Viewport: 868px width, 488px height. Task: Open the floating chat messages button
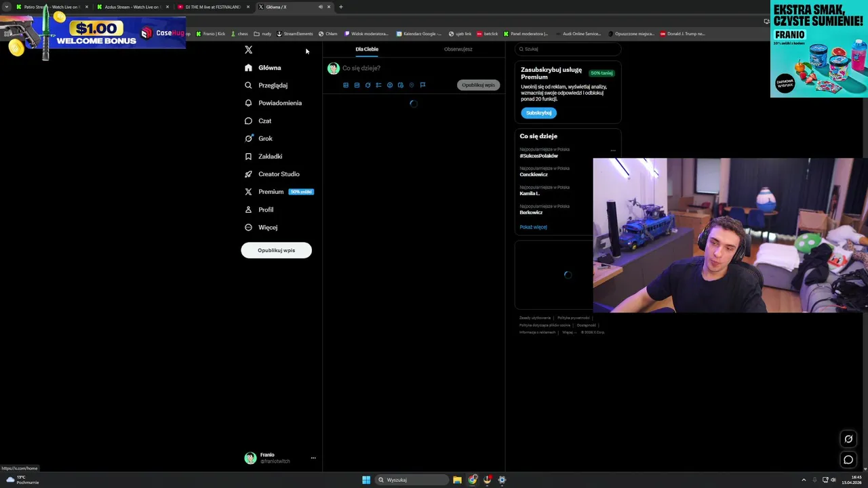pyautogui.click(x=848, y=460)
